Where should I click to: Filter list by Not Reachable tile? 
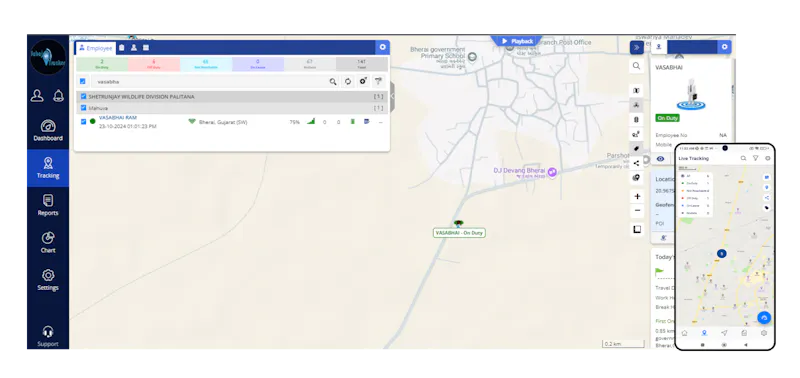[x=206, y=64]
